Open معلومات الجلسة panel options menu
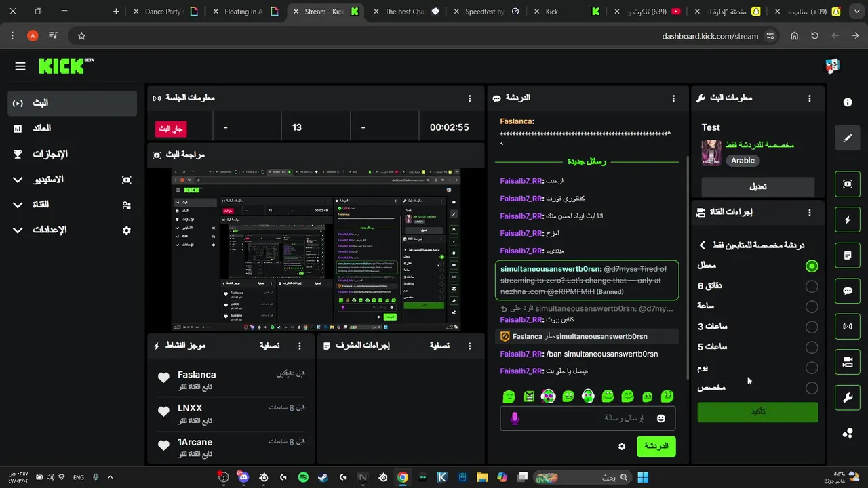The image size is (868, 488). (x=469, y=98)
